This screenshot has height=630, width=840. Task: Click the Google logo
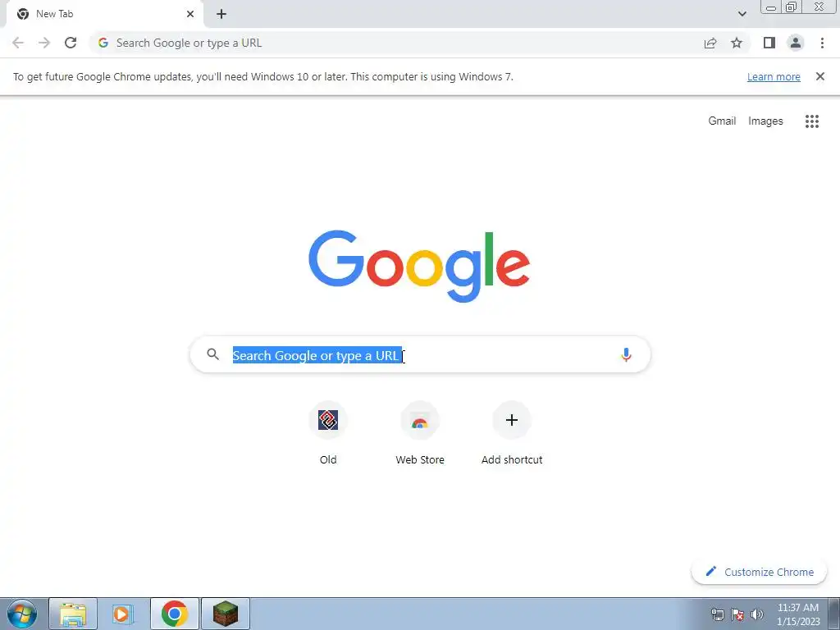(419, 267)
